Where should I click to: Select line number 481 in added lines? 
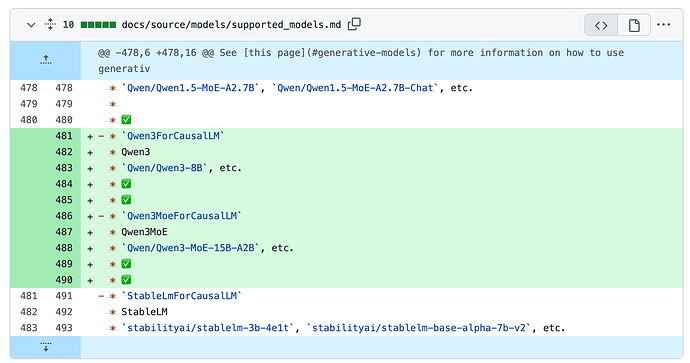(x=64, y=136)
